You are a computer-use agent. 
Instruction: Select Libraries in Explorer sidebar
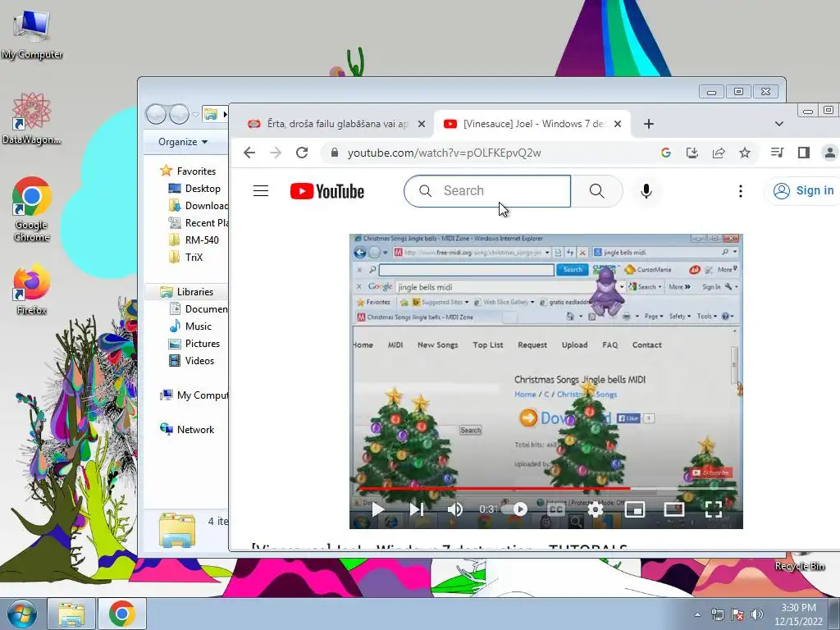(186, 292)
